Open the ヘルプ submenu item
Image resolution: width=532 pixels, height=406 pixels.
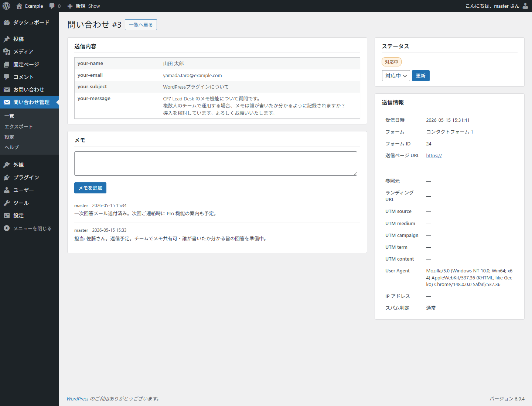(11, 147)
